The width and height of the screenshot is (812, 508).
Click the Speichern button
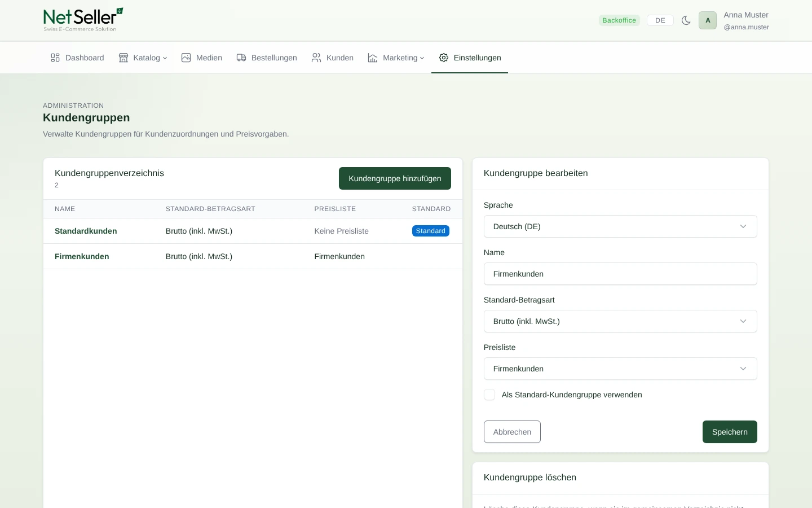pos(730,432)
